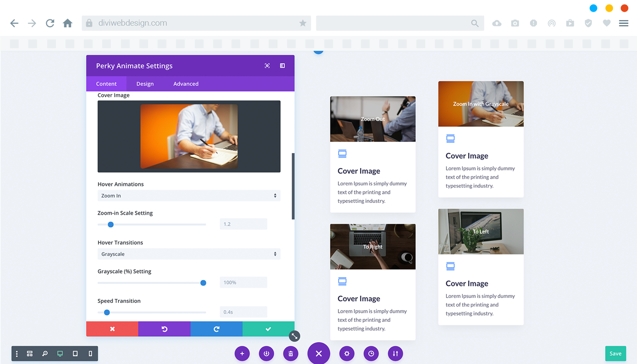Switch to the Advanced tab
637x364 pixels.
click(x=186, y=84)
